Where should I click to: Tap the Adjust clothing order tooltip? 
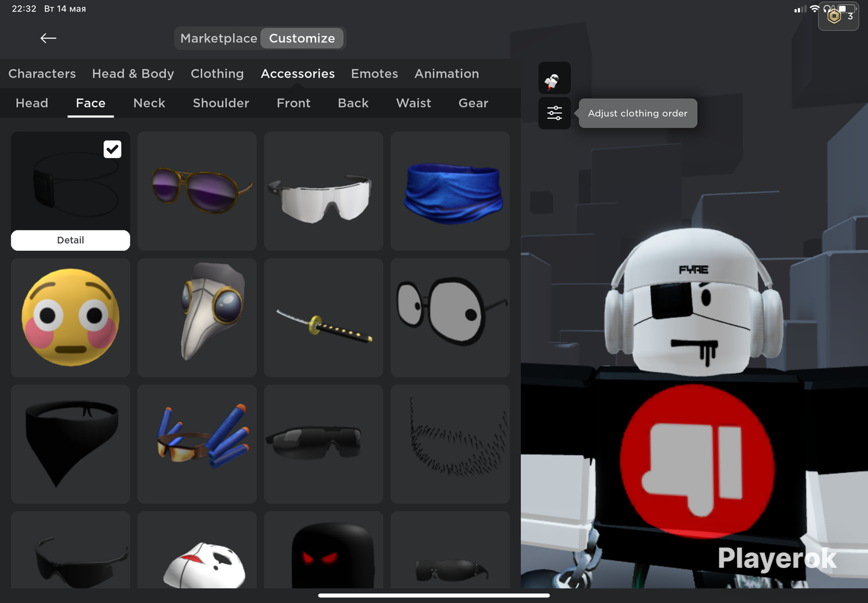tap(638, 113)
